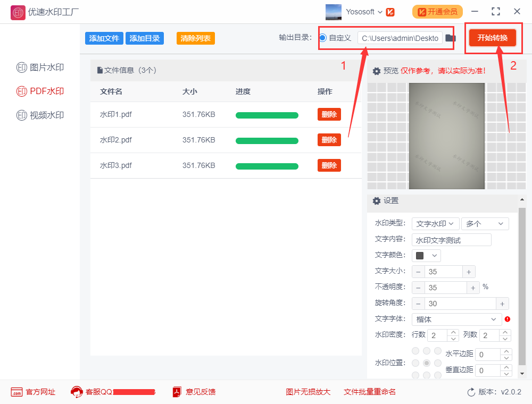Increase 旋转角度 with plus button
This screenshot has height=404, width=532.
click(x=502, y=304)
